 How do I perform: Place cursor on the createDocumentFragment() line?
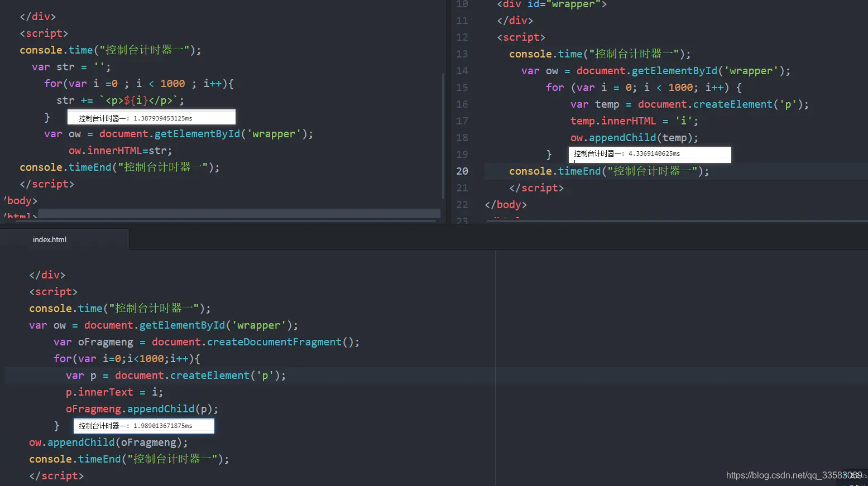(207, 342)
